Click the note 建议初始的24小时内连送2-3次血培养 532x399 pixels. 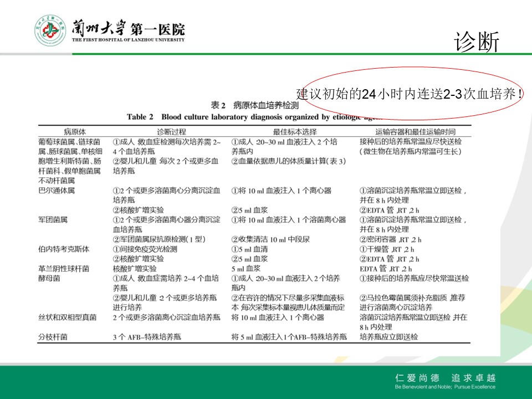[409, 94]
